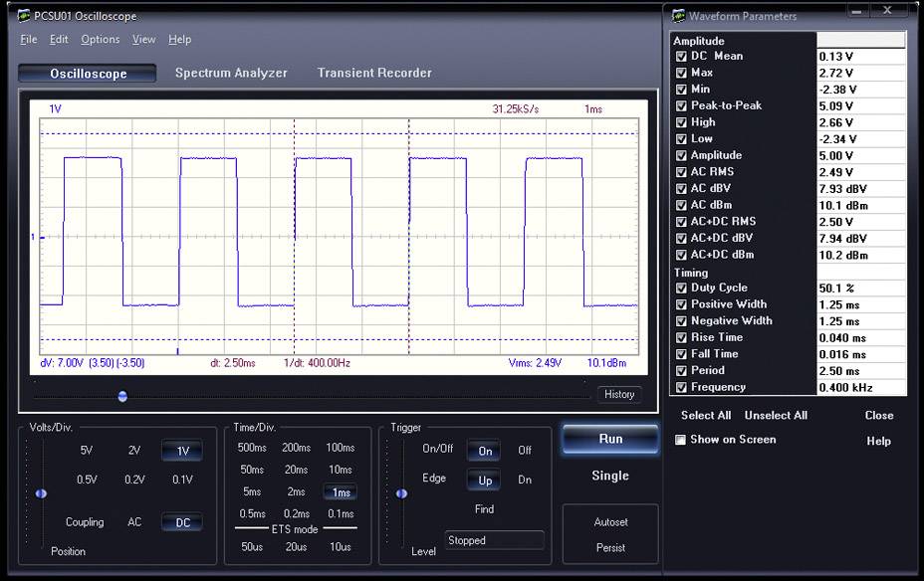
Task: Start a Single acquisition
Action: click(x=609, y=476)
